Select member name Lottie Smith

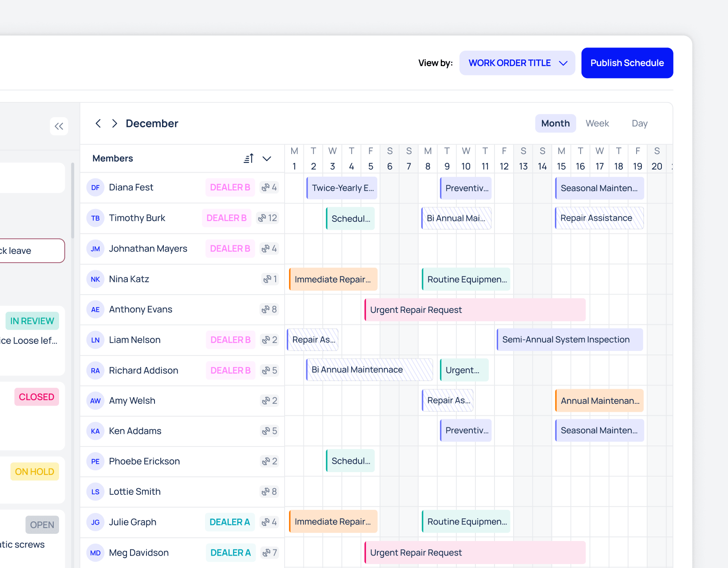135,492
